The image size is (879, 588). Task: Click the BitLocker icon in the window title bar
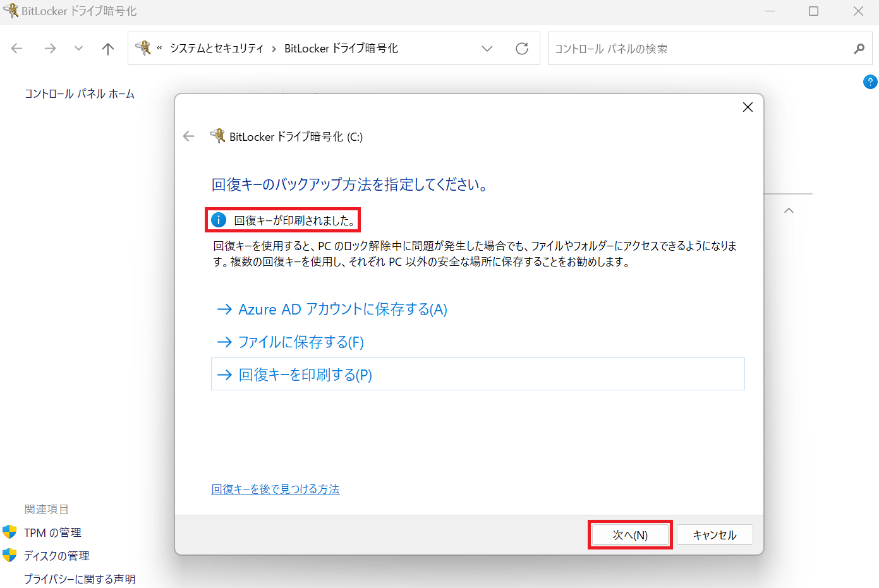click(x=11, y=10)
